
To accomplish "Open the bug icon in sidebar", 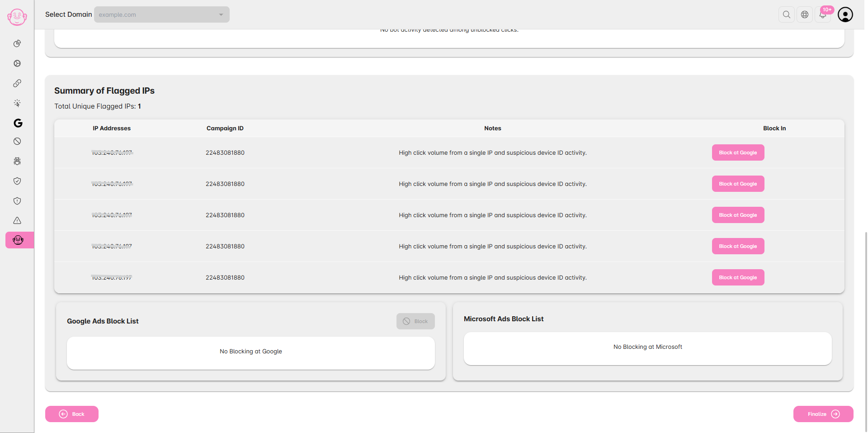I will 17,161.
